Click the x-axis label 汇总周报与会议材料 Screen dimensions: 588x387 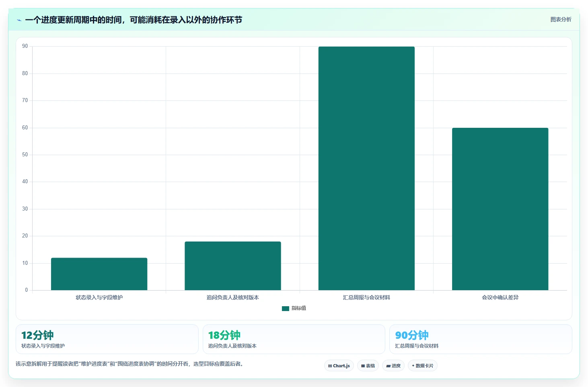[366, 298]
